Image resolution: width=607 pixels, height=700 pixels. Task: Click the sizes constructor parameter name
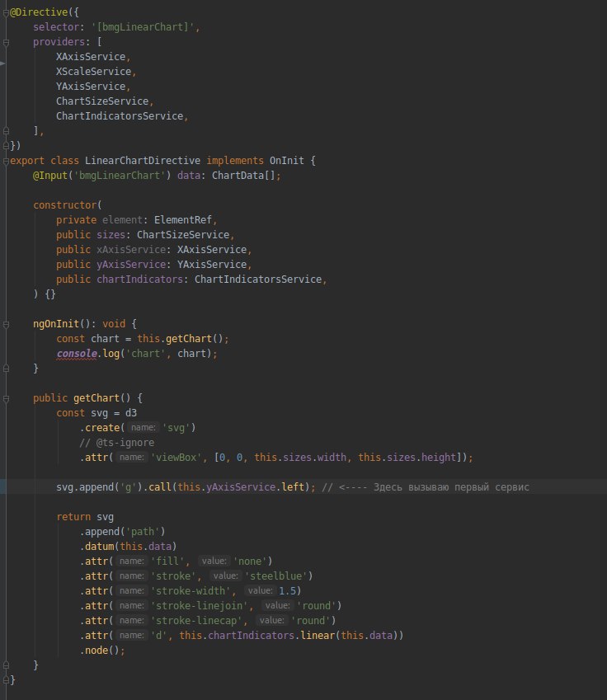tap(111, 235)
